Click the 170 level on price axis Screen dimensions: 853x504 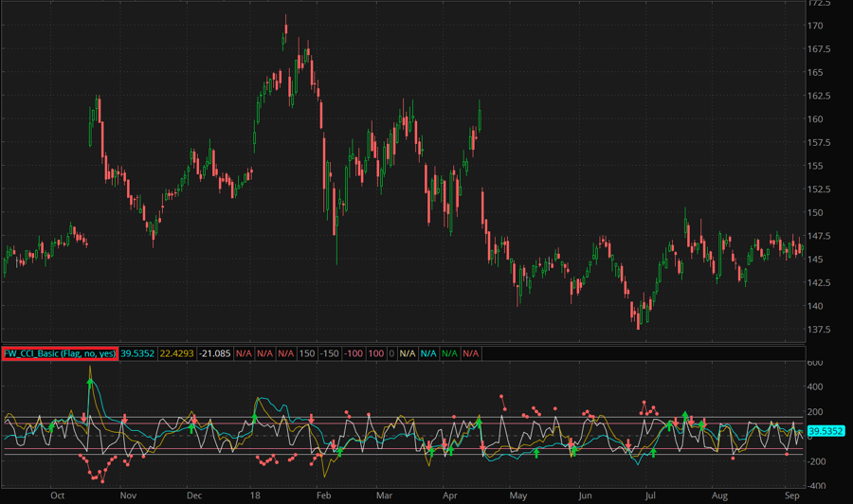click(x=815, y=26)
